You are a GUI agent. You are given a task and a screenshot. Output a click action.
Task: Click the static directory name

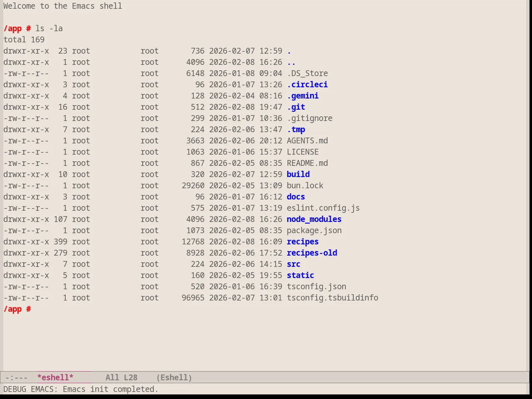300,275
